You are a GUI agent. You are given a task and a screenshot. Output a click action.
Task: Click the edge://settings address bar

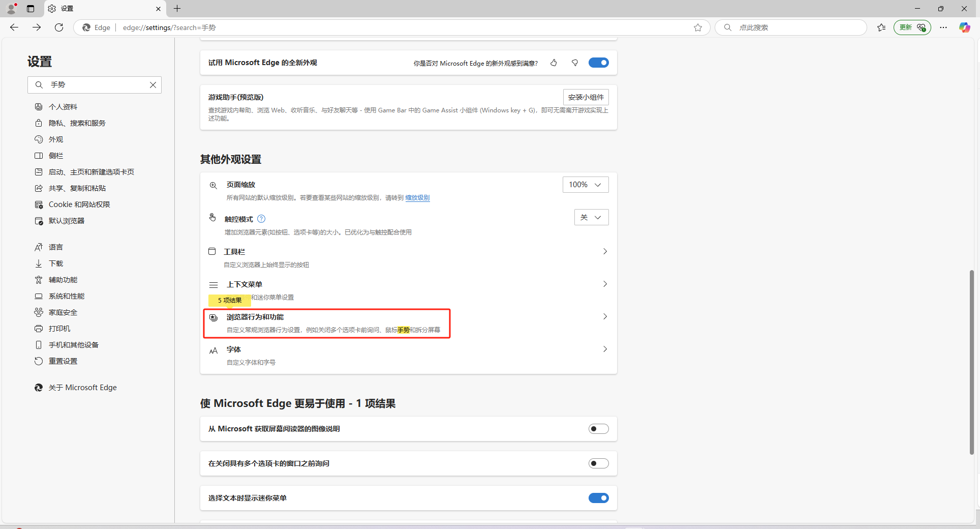(x=391, y=27)
